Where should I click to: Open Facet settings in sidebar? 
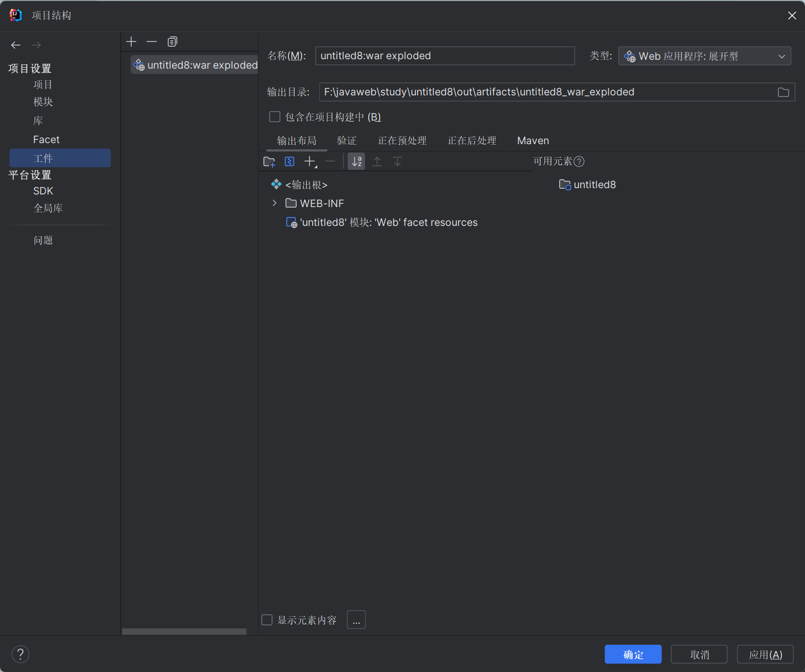46,139
